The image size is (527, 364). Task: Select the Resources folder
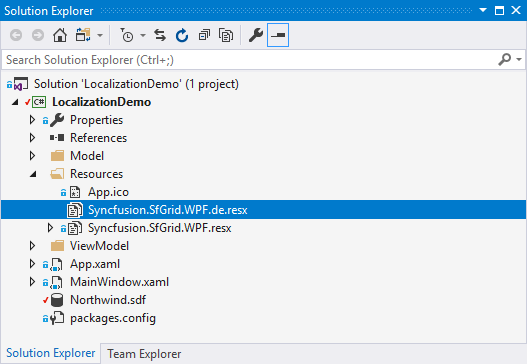[x=96, y=174]
